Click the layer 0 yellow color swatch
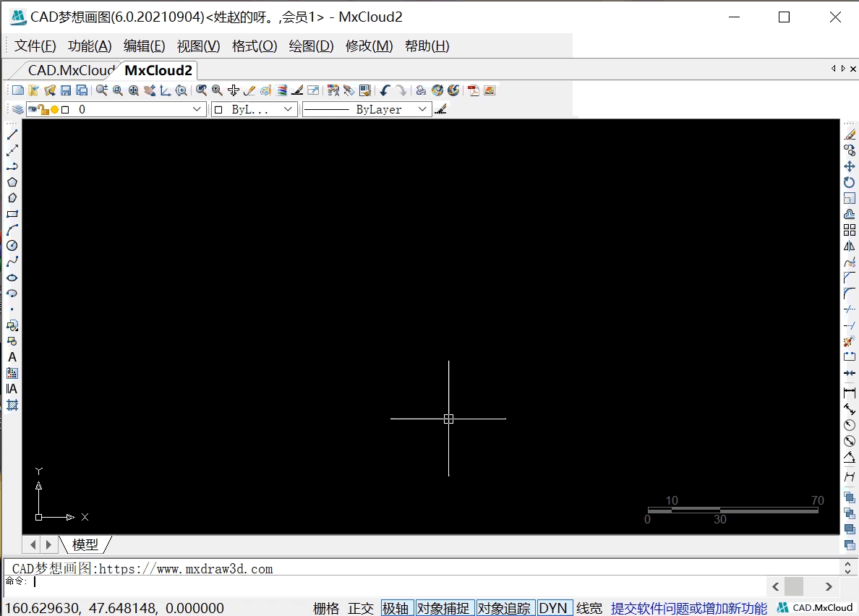The width and height of the screenshot is (859, 616). (54, 109)
